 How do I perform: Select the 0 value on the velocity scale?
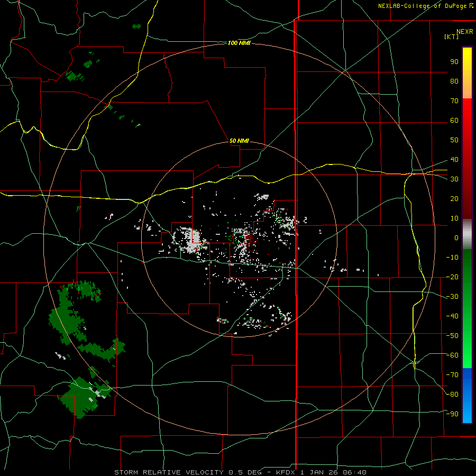(456, 237)
